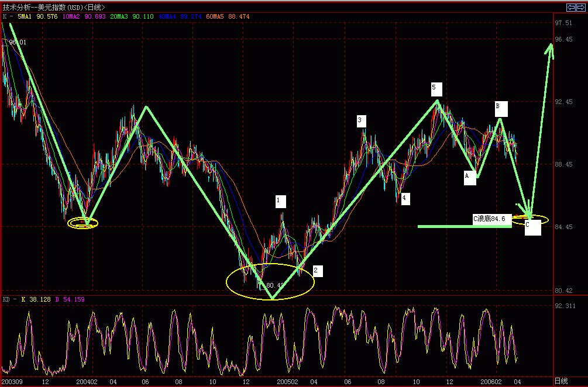Click the 97.51 price axis value

point(564,23)
